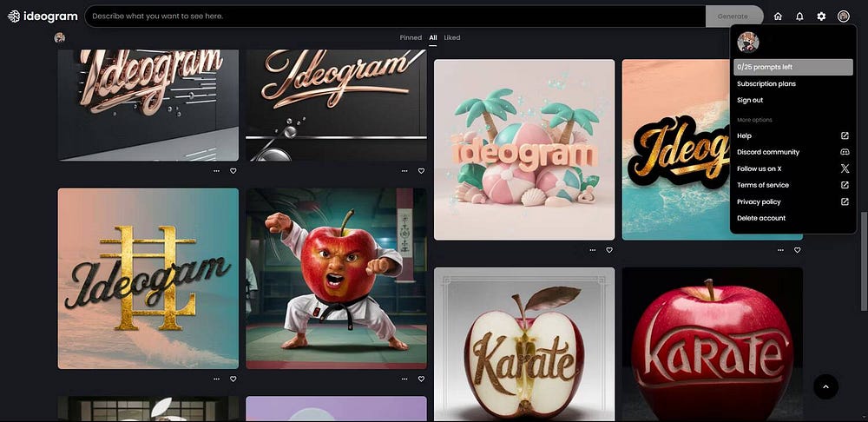Open more options under chrome Ideogram script image
The width and height of the screenshot is (868, 422).
point(404,171)
